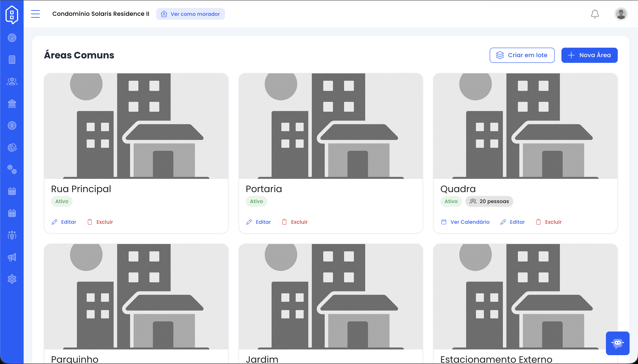
Task: Click the Estacionamento Externo card image
Action: pyautogui.click(x=525, y=297)
